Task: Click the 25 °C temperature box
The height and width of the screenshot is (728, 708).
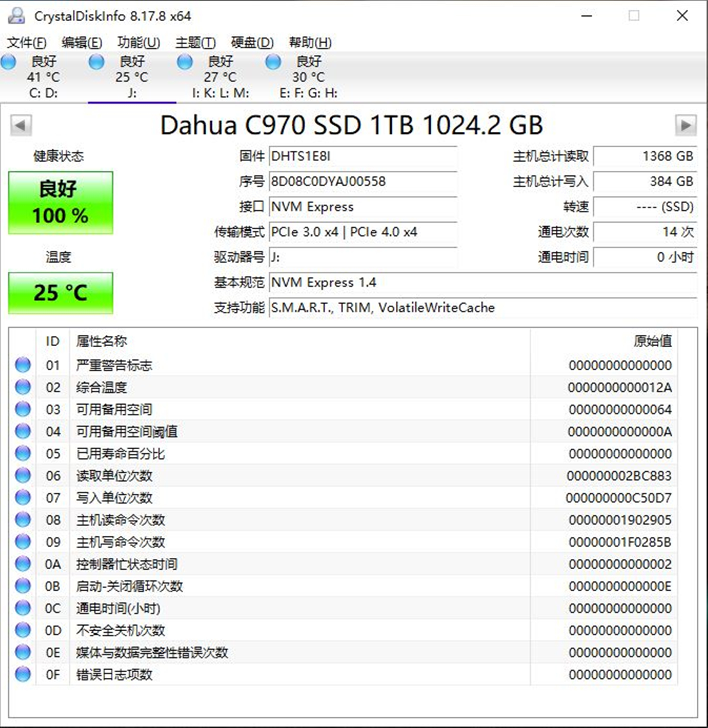Action: tap(60, 292)
